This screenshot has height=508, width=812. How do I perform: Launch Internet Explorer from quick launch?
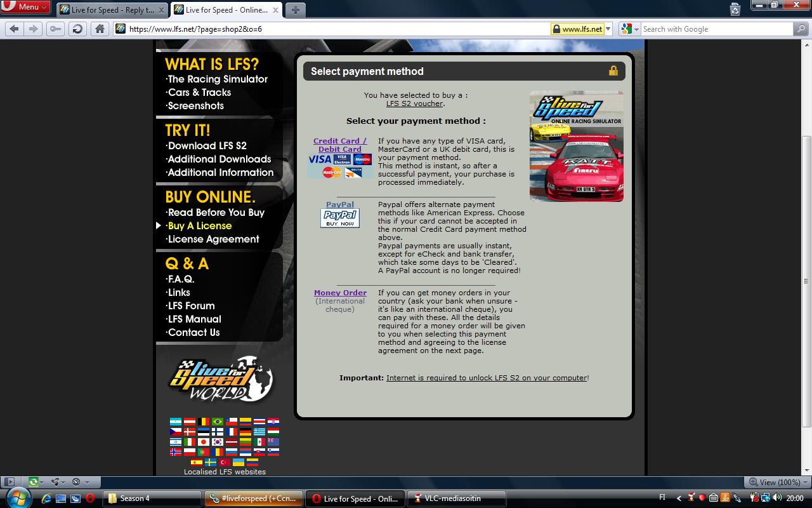click(x=47, y=498)
